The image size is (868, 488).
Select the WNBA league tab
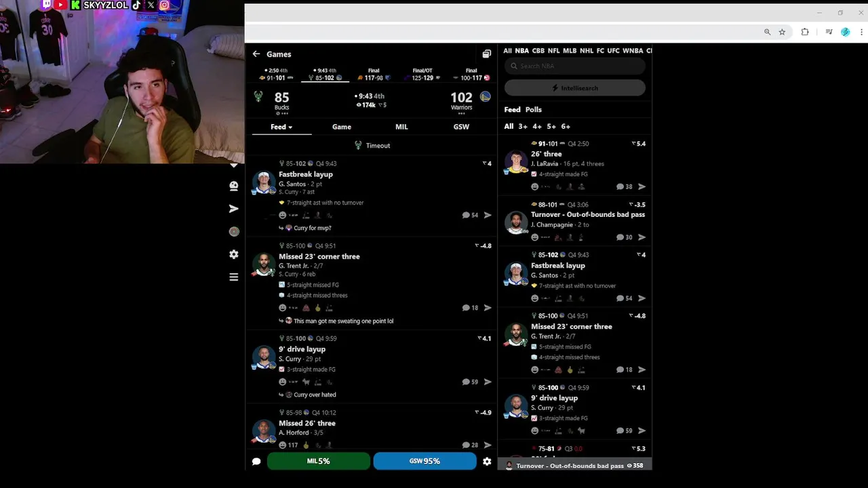(633, 51)
